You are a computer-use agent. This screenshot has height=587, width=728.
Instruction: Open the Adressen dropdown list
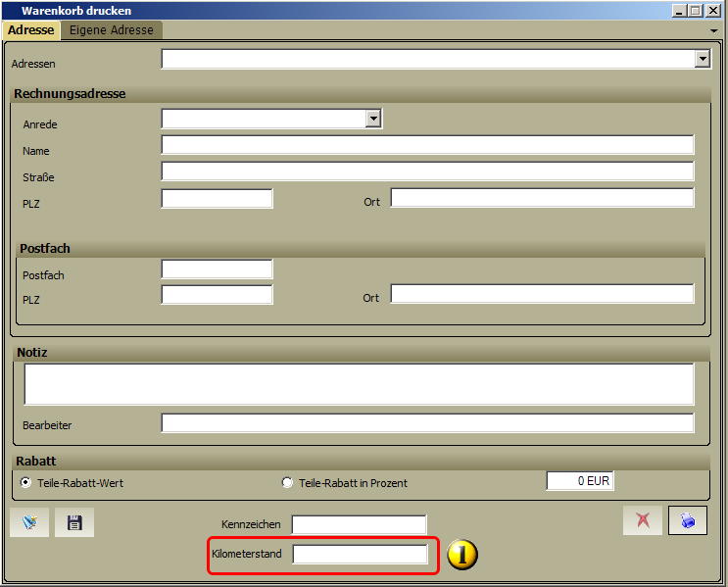tap(703, 59)
